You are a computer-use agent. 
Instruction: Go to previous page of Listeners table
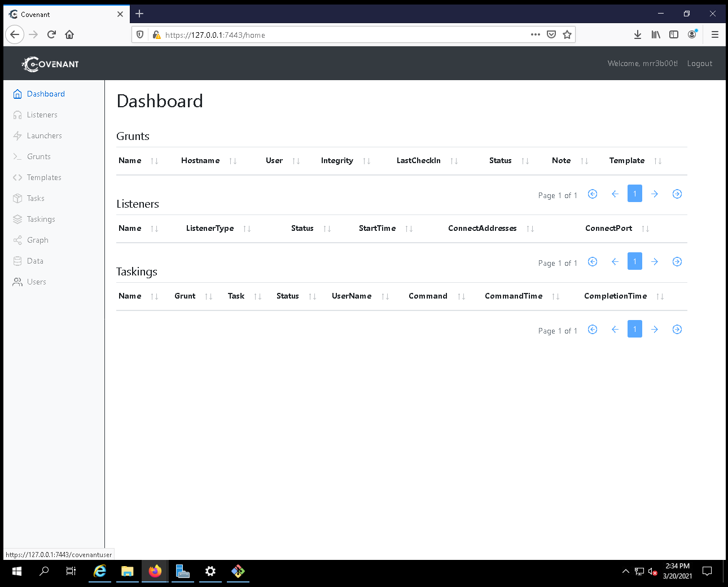(x=615, y=261)
